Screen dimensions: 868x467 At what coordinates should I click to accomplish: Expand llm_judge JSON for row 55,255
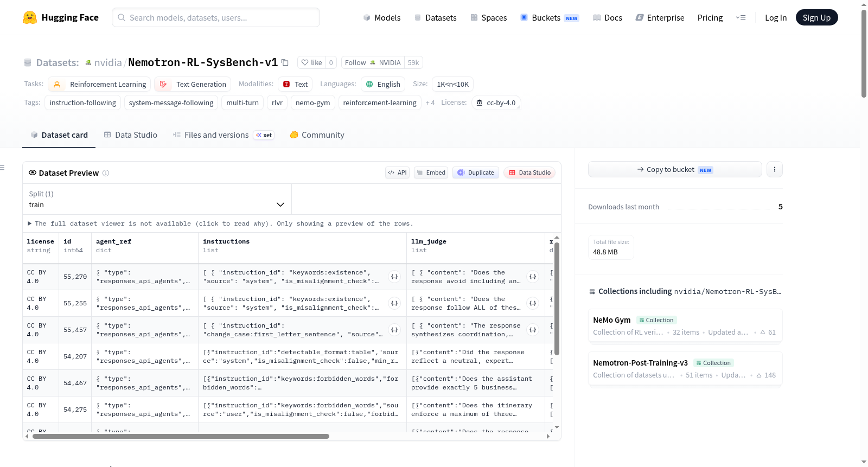tap(533, 303)
